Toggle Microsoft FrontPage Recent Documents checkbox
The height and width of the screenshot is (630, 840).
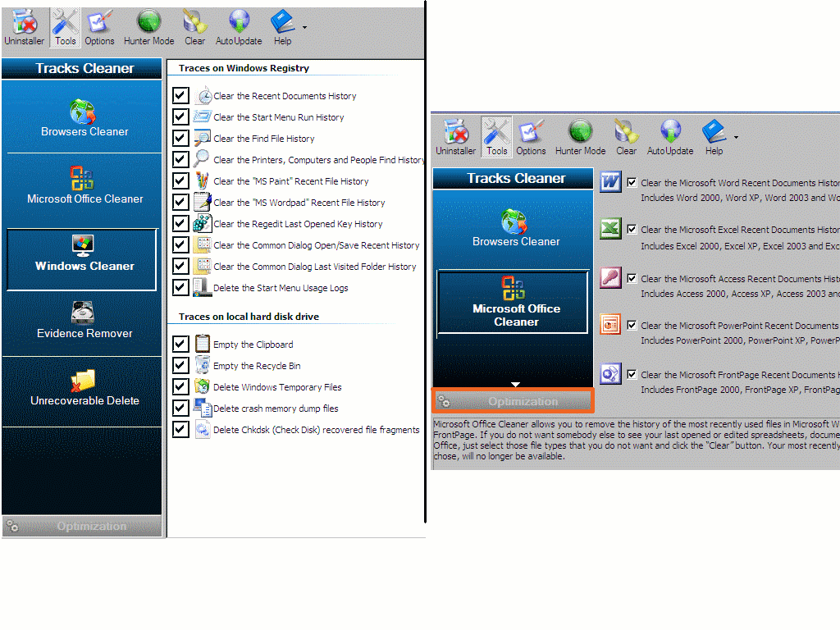click(632, 374)
